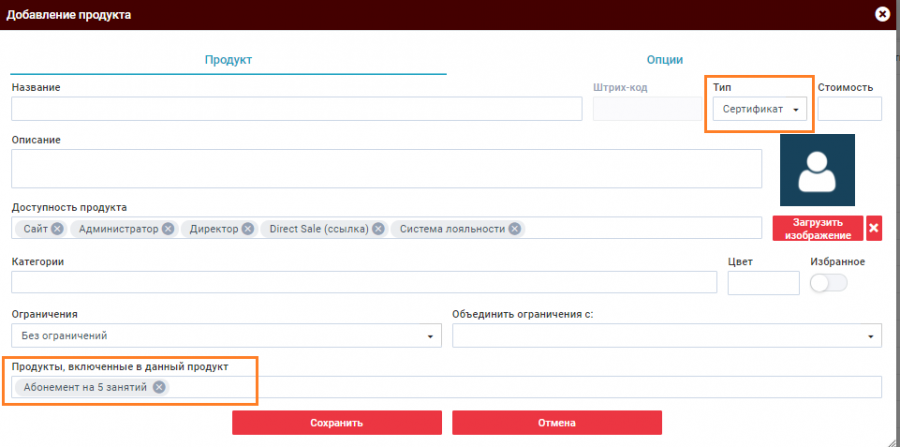Click the Загрузить изображение button
The image size is (900, 447).
(817, 228)
